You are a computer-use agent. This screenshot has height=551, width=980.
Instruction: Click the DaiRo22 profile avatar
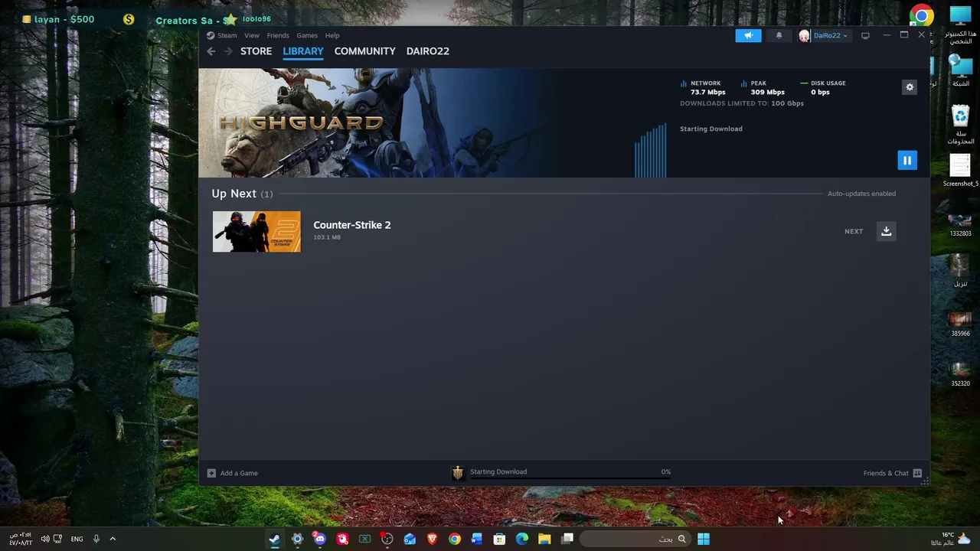click(804, 36)
